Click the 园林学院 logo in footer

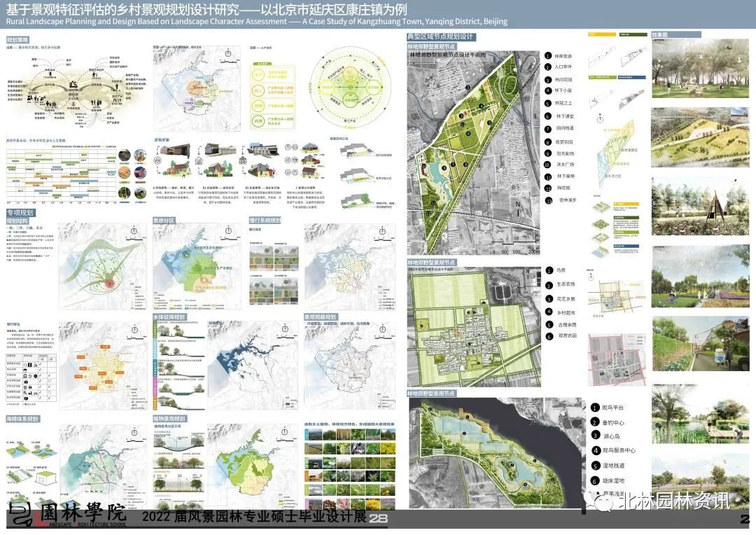tap(69, 515)
